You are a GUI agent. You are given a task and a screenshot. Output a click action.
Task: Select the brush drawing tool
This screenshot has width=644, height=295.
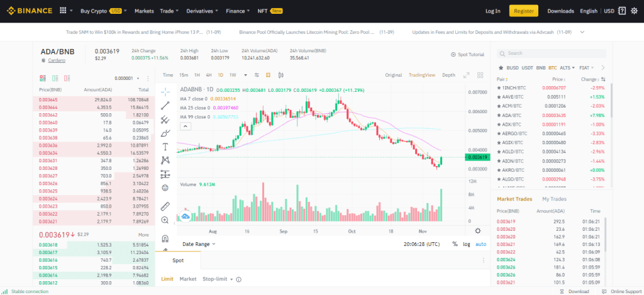click(x=165, y=133)
